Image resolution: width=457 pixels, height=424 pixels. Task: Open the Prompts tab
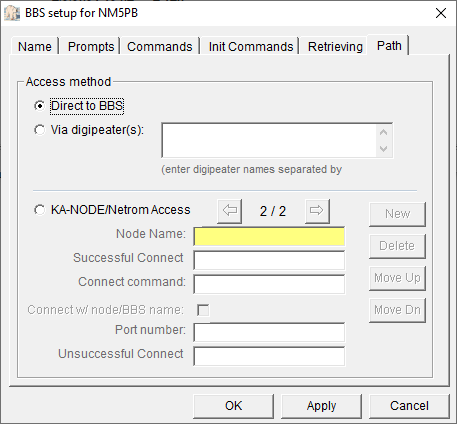pyautogui.click(x=91, y=47)
